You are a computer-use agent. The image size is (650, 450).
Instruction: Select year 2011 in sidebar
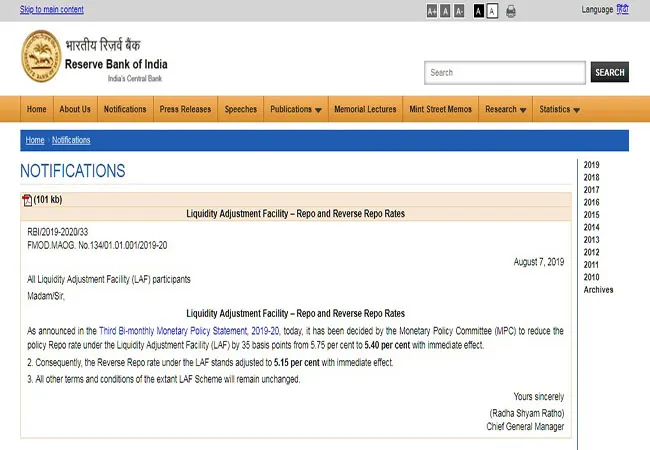point(592,264)
